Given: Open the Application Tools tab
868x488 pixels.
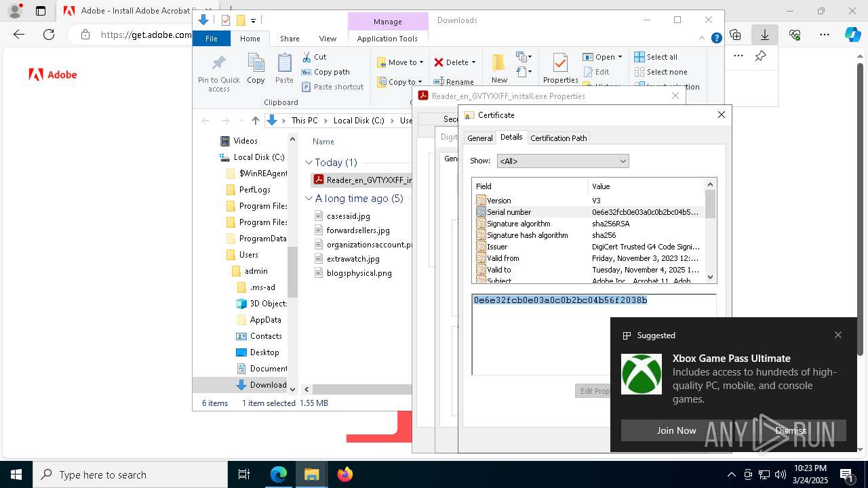Looking at the screenshot, I should 387,39.
